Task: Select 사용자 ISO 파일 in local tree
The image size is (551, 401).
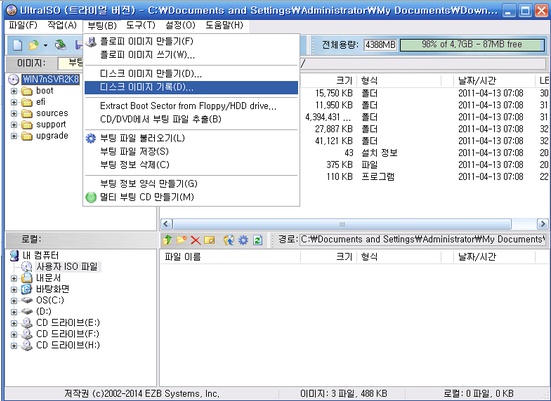Action: [x=67, y=267]
